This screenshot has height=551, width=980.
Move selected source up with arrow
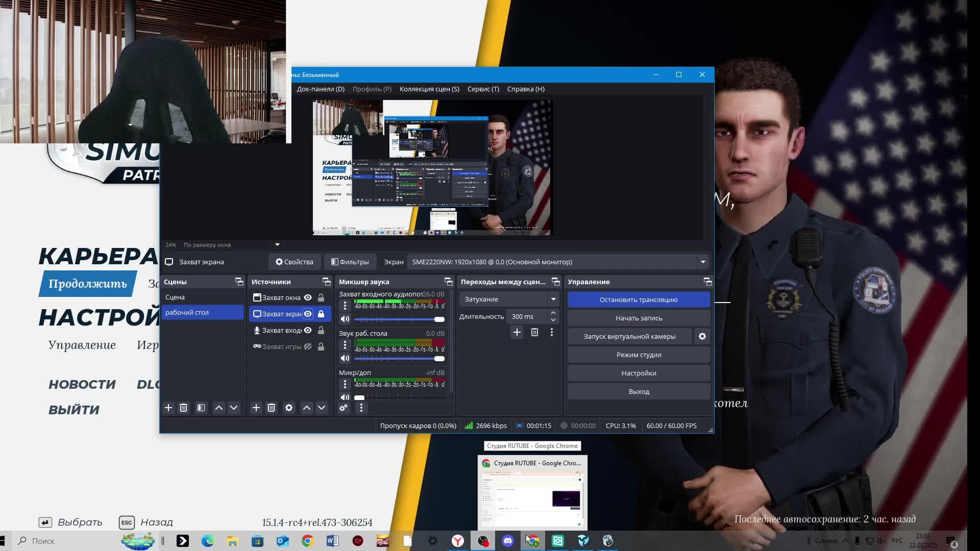[307, 408]
